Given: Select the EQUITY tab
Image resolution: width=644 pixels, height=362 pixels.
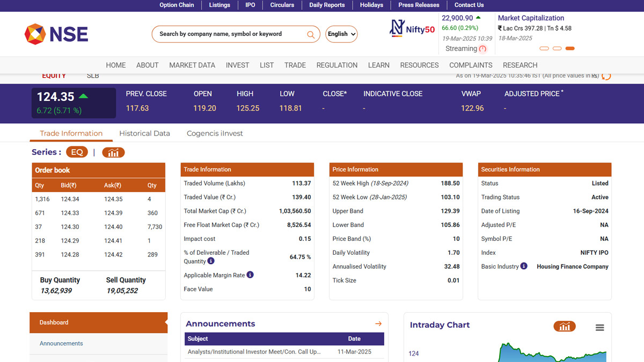Looking at the screenshot, I should pos(54,76).
